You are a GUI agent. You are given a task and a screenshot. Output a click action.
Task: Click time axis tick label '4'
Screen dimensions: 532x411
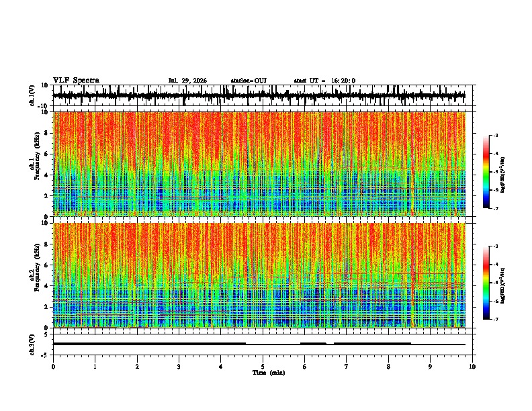pos(221,367)
